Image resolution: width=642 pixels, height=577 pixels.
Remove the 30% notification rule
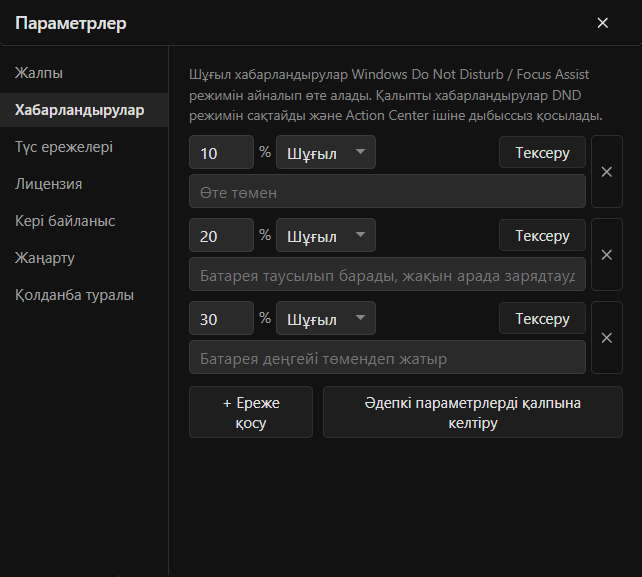pyautogui.click(x=607, y=338)
